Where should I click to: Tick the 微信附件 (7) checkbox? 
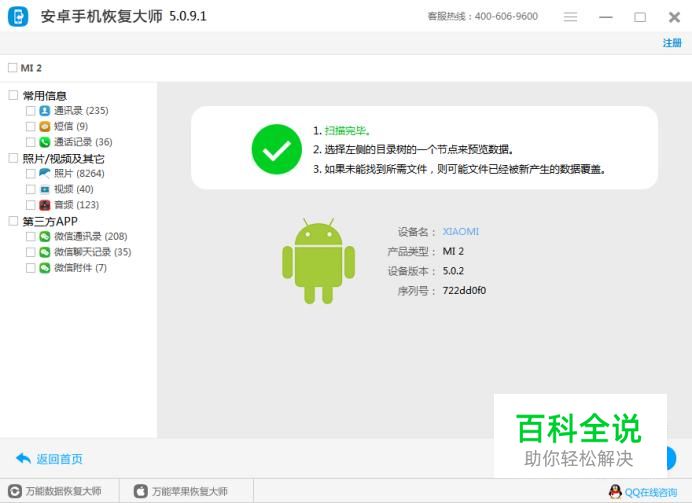(30, 267)
